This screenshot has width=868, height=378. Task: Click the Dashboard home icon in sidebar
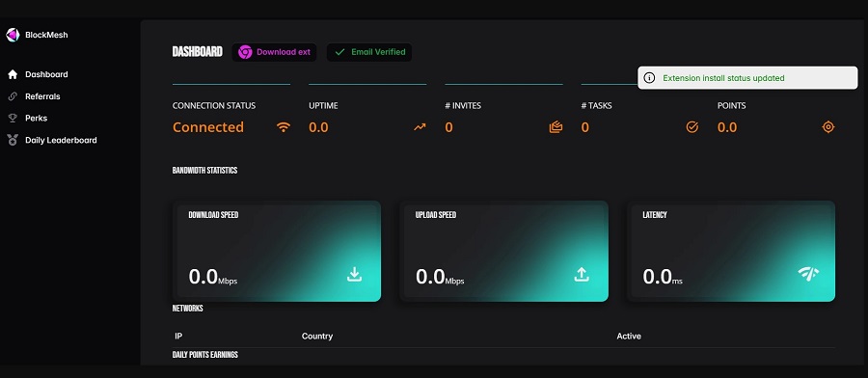point(13,74)
